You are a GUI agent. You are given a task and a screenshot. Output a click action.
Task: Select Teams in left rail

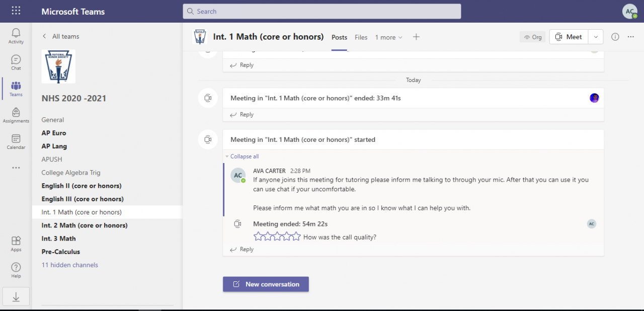coord(16,89)
